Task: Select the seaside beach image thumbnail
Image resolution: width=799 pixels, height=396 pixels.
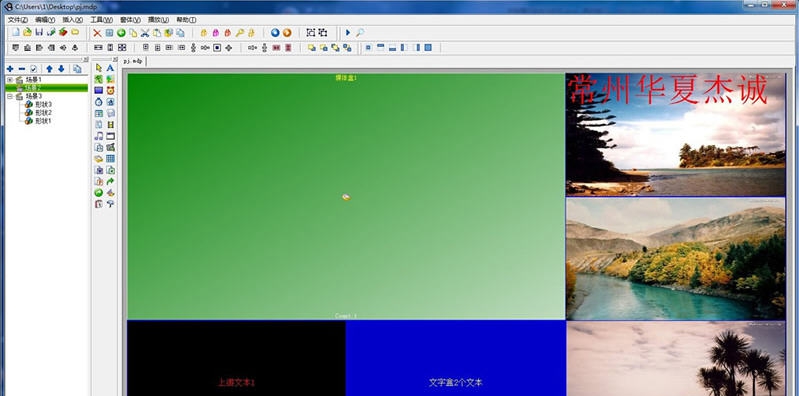Action: (676, 135)
